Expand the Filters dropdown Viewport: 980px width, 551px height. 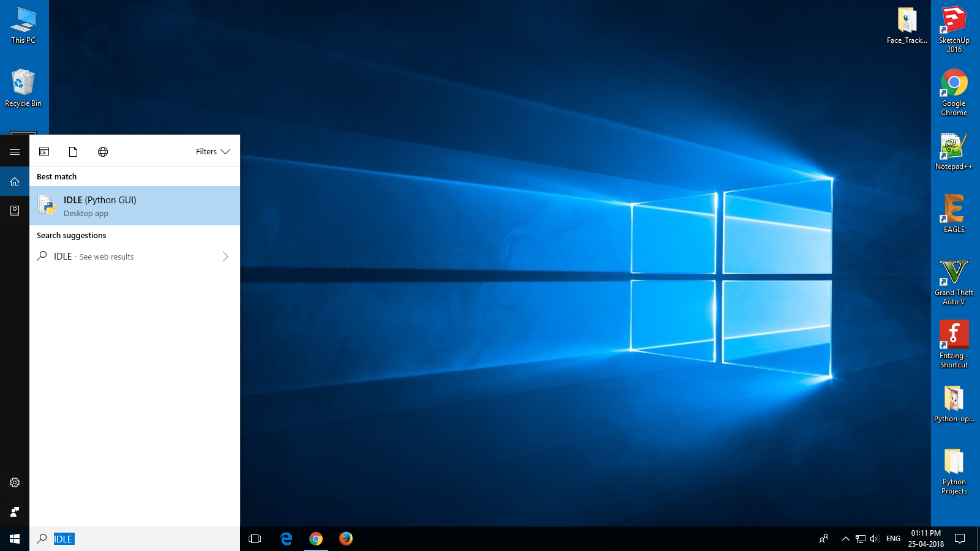tap(213, 152)
